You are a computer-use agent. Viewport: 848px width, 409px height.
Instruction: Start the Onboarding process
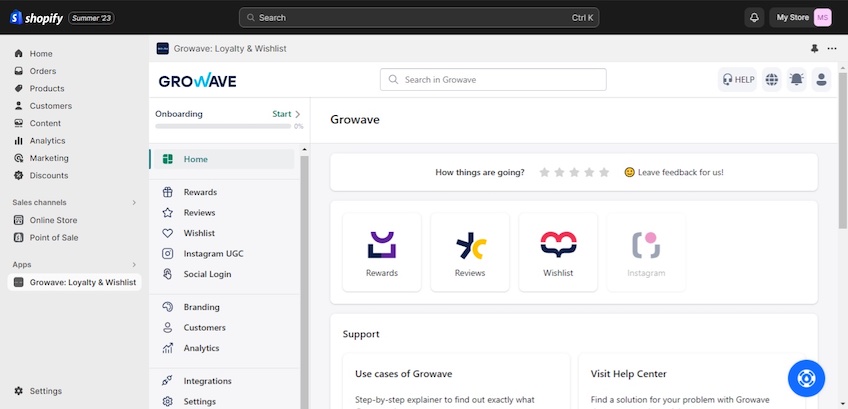(x=286, y=114)
